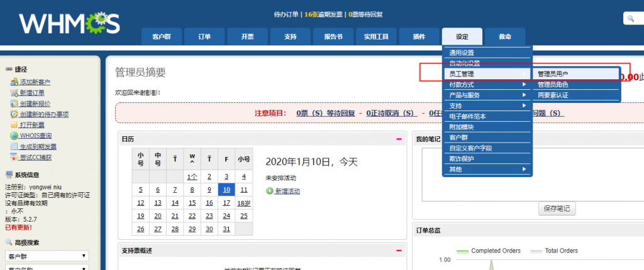Open the 救命 navigation tab

coord(505,36)
